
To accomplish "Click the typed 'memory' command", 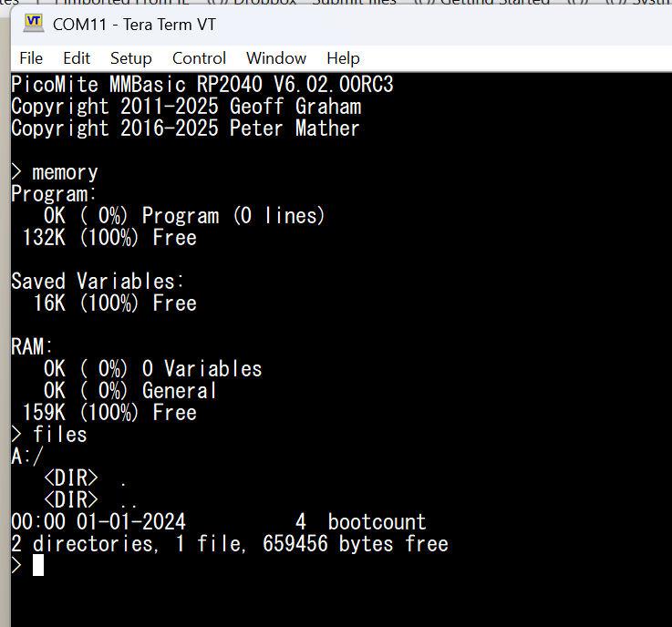I will coord(65,172).
